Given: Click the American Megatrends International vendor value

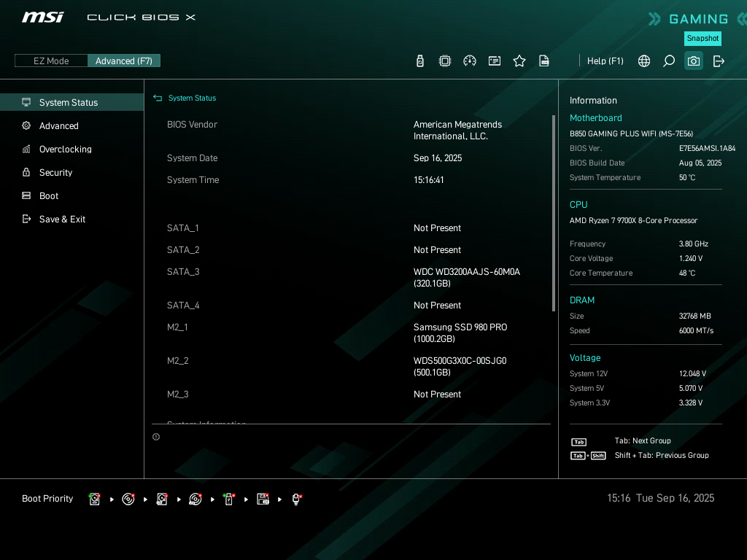Looking at the screenshot, I should coord(457,130).
